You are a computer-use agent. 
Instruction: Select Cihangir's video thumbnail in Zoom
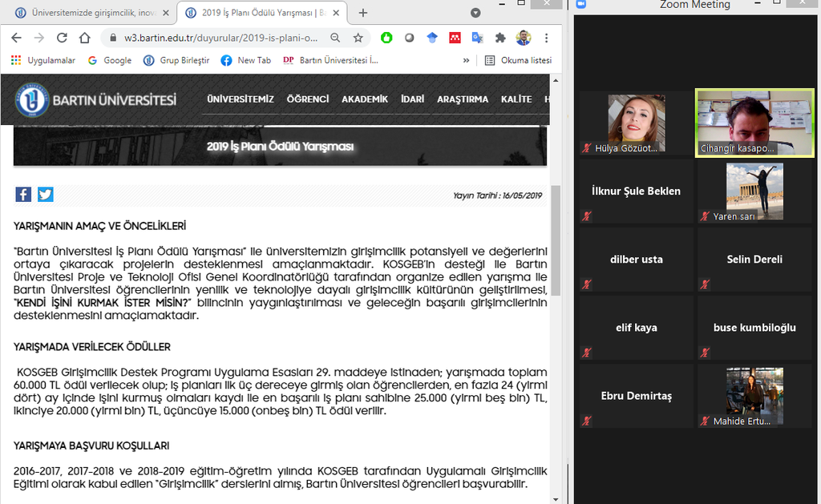(x=754, y=123)
